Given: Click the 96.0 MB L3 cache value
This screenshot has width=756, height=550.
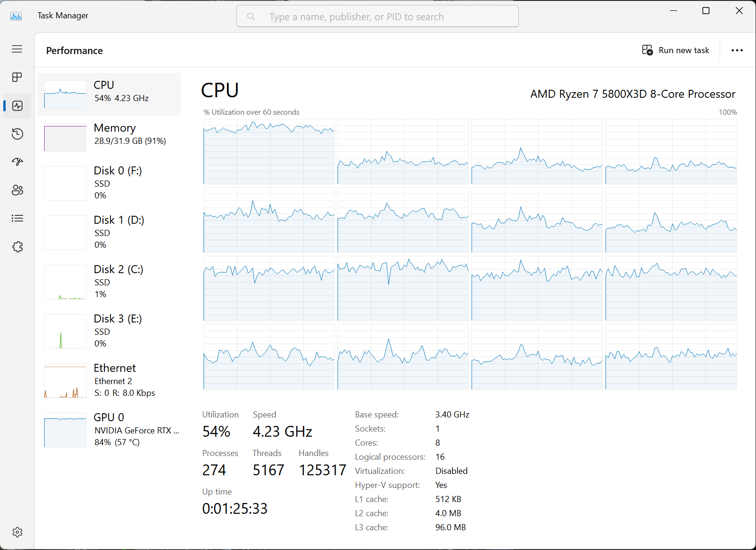Looking at the screenshot, I should [450, 527].
